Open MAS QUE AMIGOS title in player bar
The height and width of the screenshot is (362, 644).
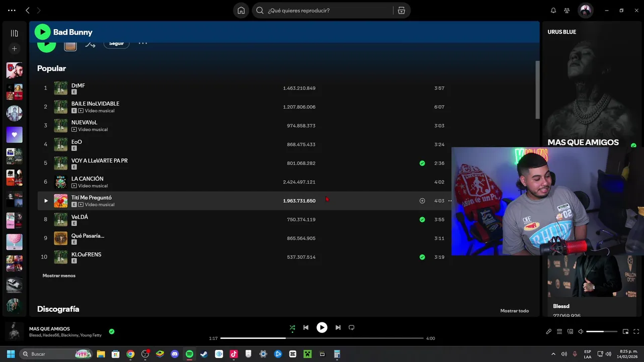click(49, 329)
